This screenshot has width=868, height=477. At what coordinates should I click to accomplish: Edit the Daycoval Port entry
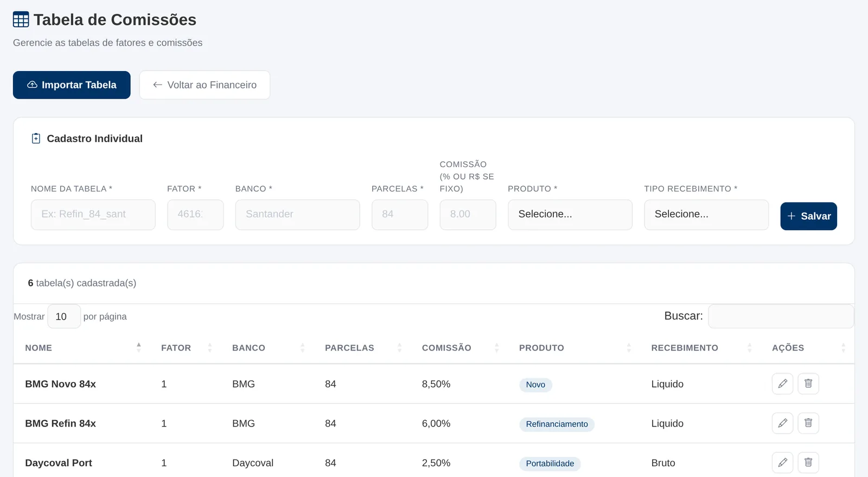pos(782,462)
